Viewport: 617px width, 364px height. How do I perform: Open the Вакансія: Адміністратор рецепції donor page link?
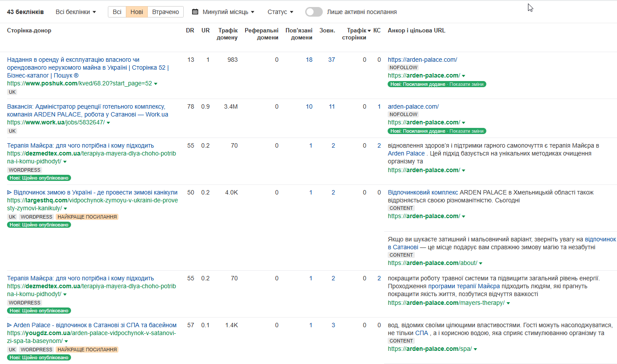[x=86, y=106]
